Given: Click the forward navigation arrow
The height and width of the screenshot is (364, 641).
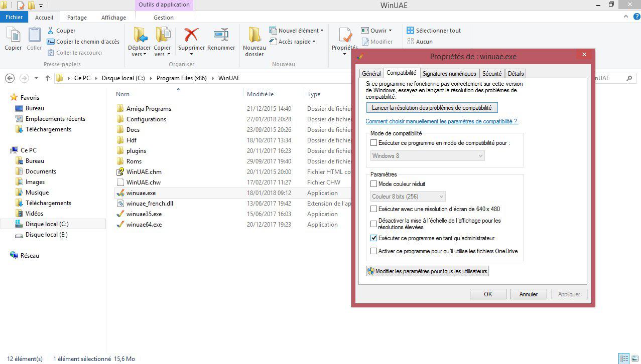Looking at the screenshot, I should point(24,78).
